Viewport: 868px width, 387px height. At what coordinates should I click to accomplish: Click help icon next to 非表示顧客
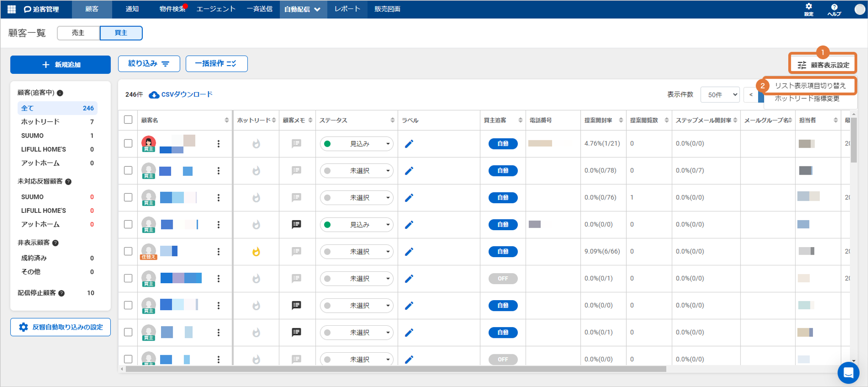pyautogui.click(x=56, y=243)
